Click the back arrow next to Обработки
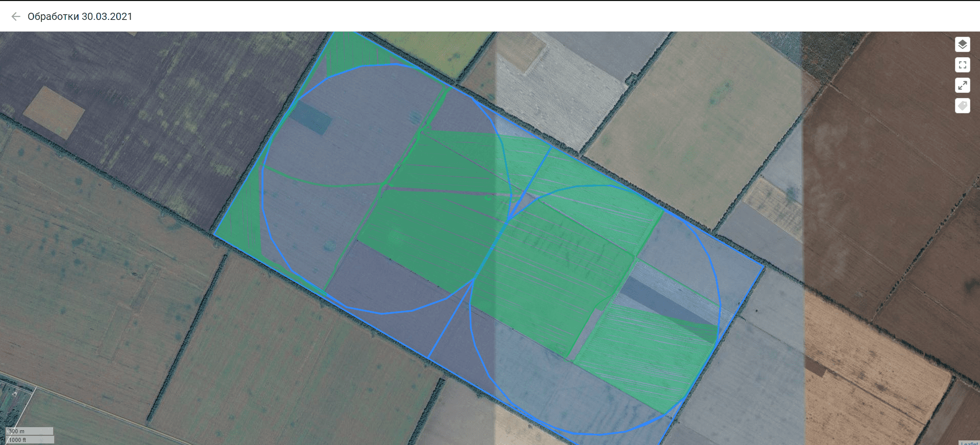This screenshot has height=445, width=980. tap(16, 16)
